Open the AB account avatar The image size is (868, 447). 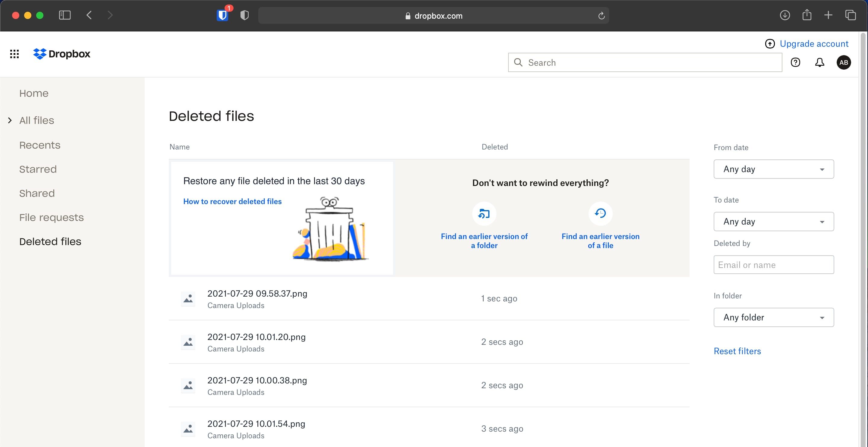click(x=844, y=62)
